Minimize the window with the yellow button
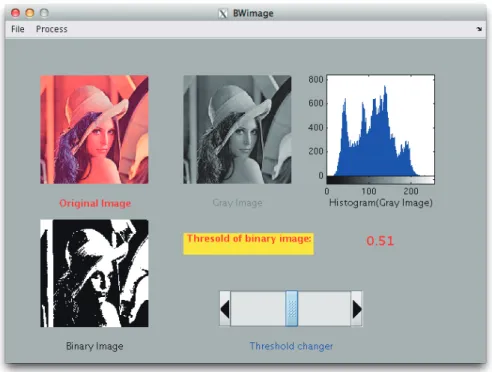The image size is (492, 372). pyautogui.click(x=30, y=13)
